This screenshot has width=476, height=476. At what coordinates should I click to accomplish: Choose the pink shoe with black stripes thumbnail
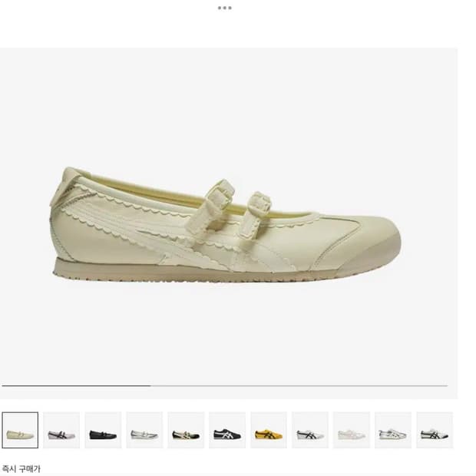point(61,430)
